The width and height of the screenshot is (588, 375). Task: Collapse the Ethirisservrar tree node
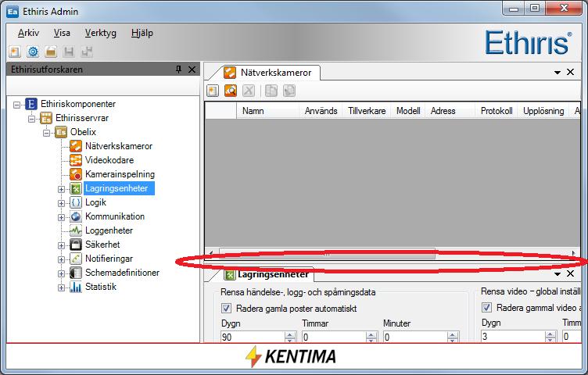coord(32,119)
